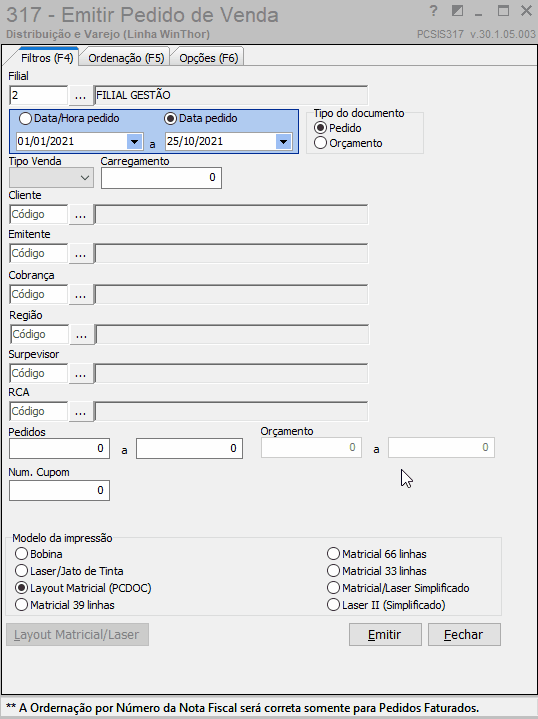Choose Orçamento document type
Viewport: 538px width, 719px height.
[348, 143]
